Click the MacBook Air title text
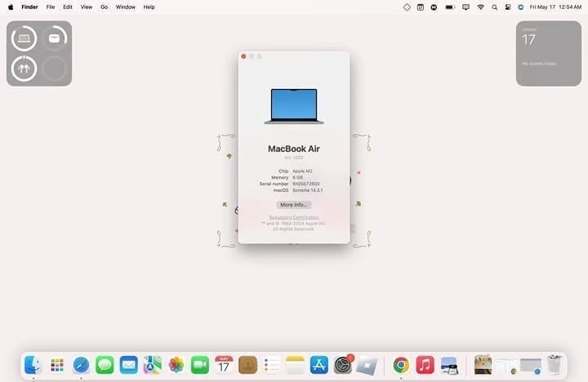Viewport: 588px width, 382px height. [294, 149]
